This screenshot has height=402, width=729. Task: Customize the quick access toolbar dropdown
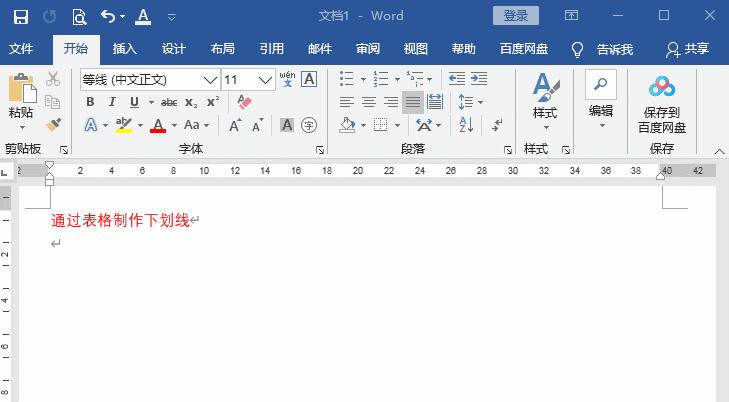172,17
